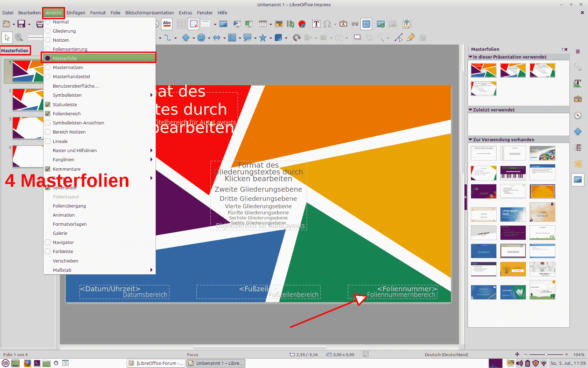The image size is (588, 368).
Task: Pick the smiley symbol shapes tool
Action: pos(201,38)
